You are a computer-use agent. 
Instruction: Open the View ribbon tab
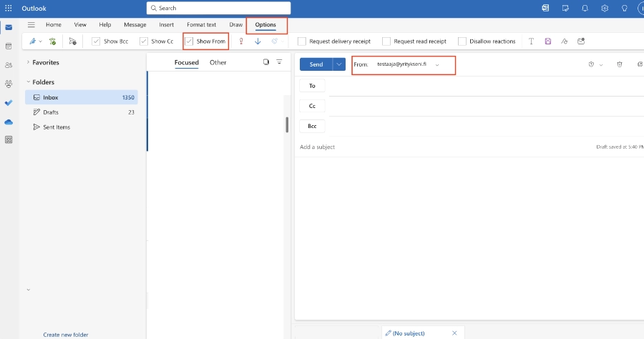pyautogui.click(x=80, y=24)
